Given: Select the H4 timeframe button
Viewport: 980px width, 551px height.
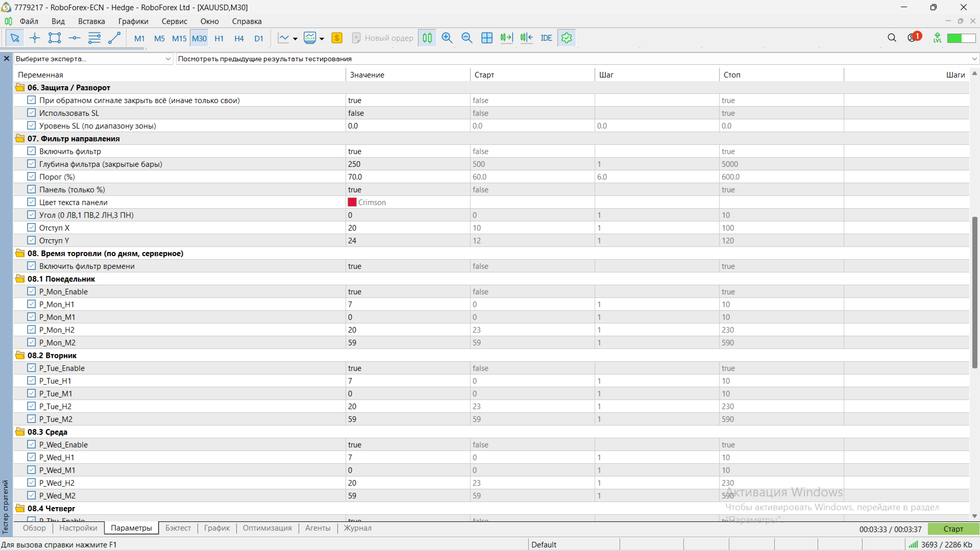Looking at the screenshot, I should 239,38.
